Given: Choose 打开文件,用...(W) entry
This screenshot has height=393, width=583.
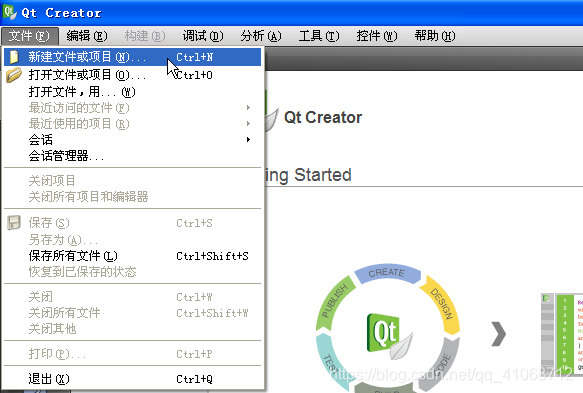Looking at the screenshot, I should [x=132, y=91].
